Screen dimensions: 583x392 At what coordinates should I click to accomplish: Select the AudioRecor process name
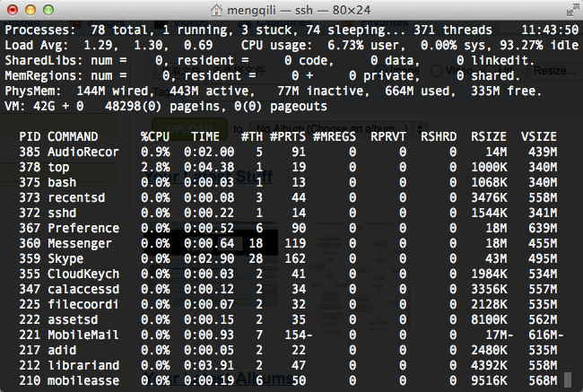83,152
